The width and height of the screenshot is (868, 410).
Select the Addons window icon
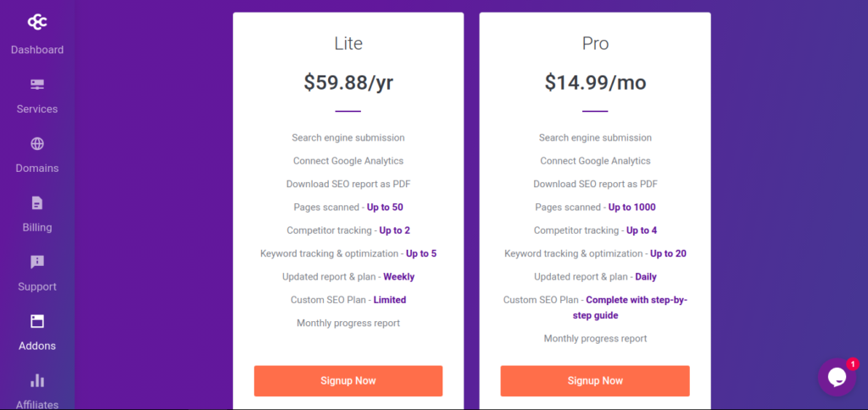click(x=37, y=321)
